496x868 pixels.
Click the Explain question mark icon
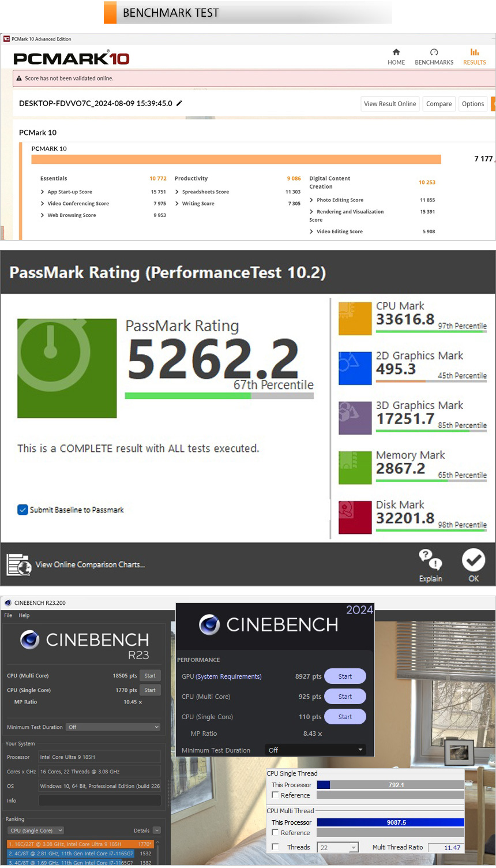click(x=430, y=560)
